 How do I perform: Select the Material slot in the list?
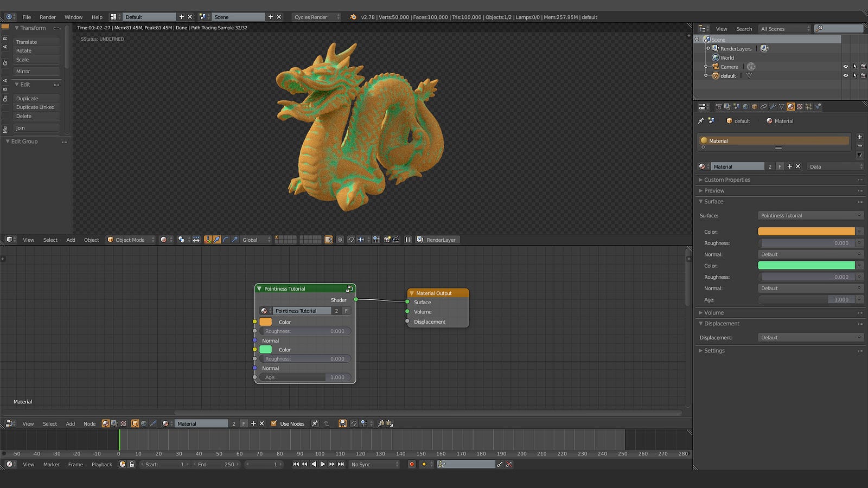[774, 141]
